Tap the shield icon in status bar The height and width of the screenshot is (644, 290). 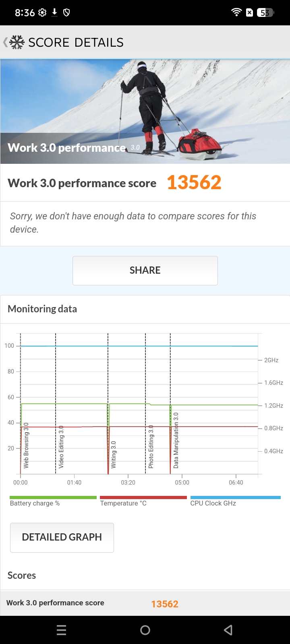[66, 12]
